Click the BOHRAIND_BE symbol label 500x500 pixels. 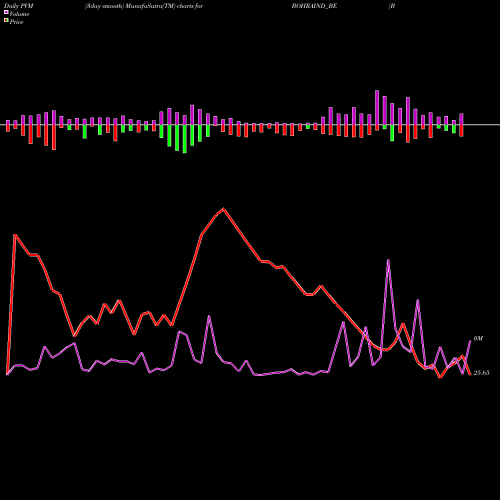[x=314, y=6]
